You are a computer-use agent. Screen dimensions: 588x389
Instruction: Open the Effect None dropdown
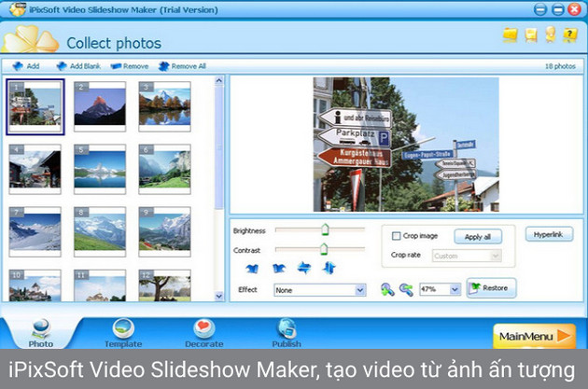(319, 290)
